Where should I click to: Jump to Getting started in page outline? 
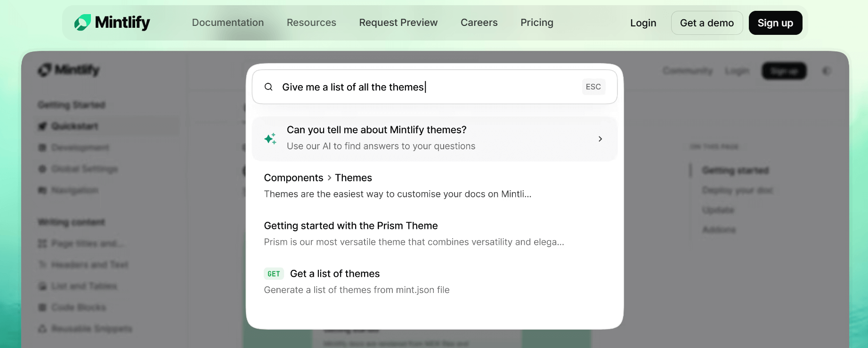click(735, 170)
